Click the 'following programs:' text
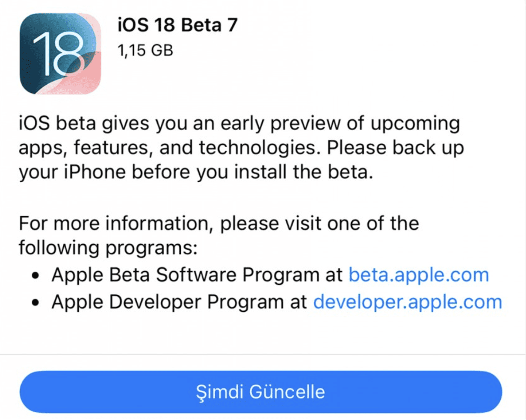Image resolution: width=526 pixels, height=420 pixels. pyautogui.click(x=108, y=248)
